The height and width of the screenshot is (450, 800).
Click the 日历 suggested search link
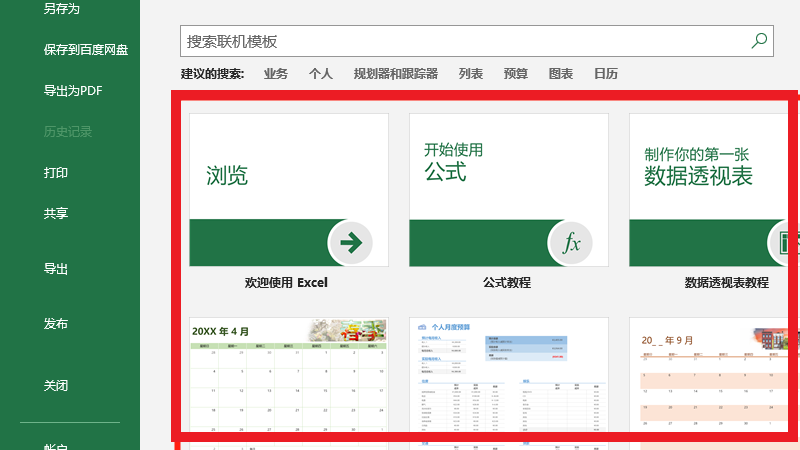tap(606, 74)
